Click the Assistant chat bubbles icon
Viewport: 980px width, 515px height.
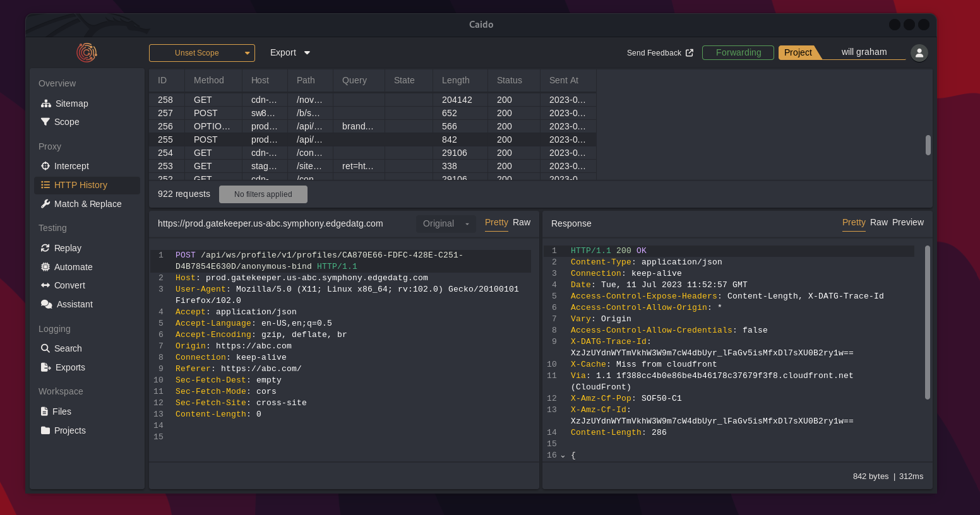pos(47,304)
